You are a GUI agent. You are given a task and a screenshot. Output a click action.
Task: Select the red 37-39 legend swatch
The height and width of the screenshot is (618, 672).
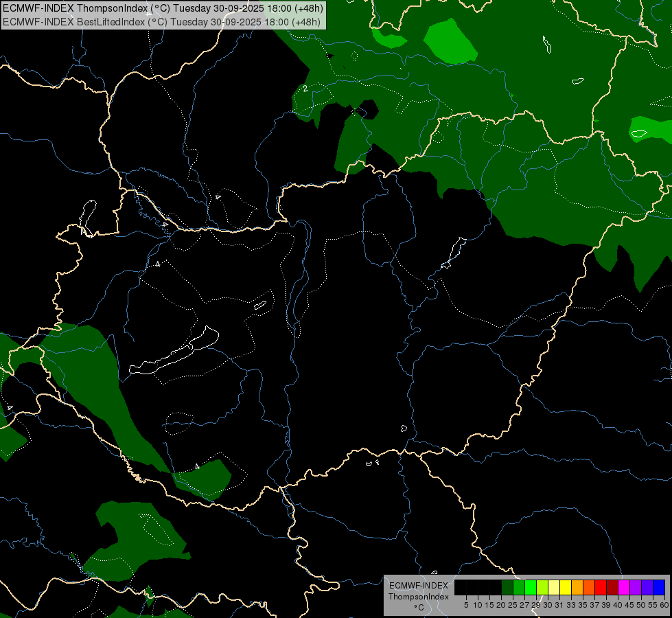601,587
